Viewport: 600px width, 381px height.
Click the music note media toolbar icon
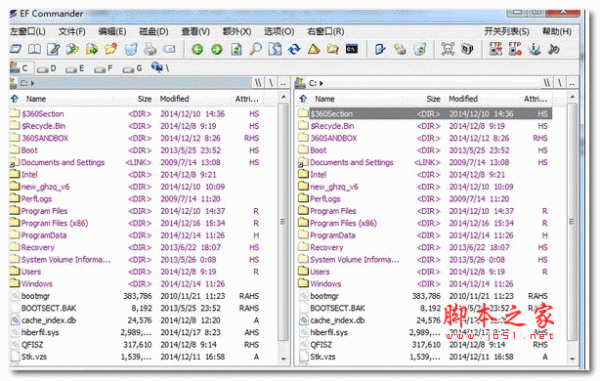point(554,49)
